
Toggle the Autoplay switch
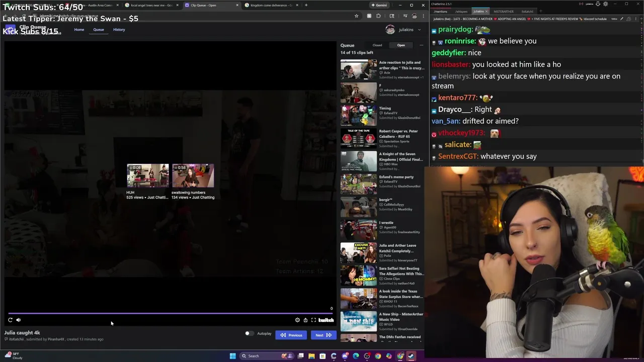249,333
